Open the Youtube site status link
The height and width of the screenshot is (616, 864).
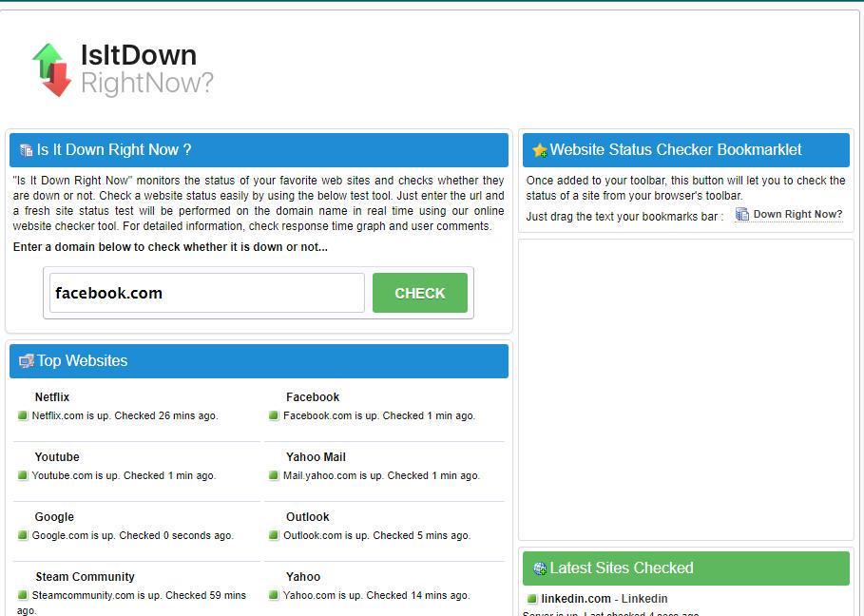click(x=57, y=457)
